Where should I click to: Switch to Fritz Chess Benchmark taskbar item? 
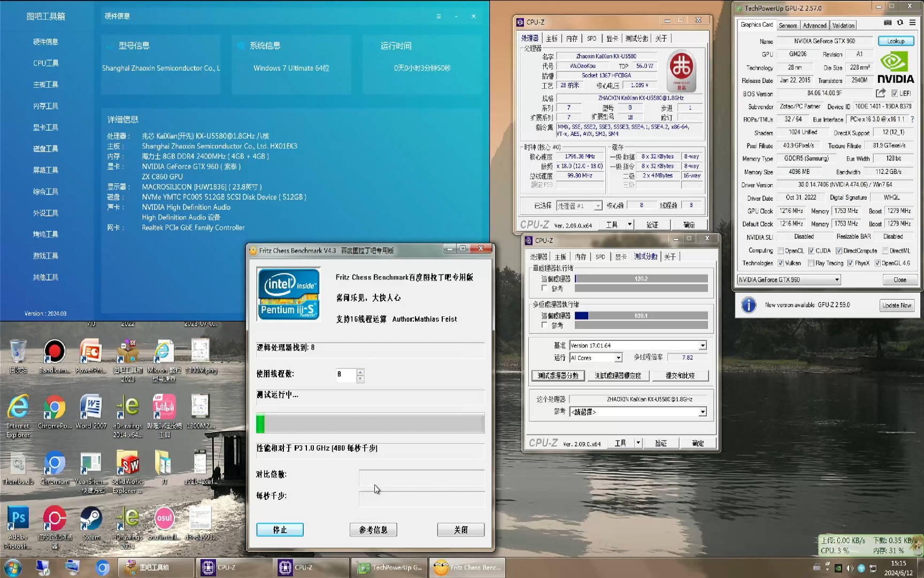(x=467, y=567)
